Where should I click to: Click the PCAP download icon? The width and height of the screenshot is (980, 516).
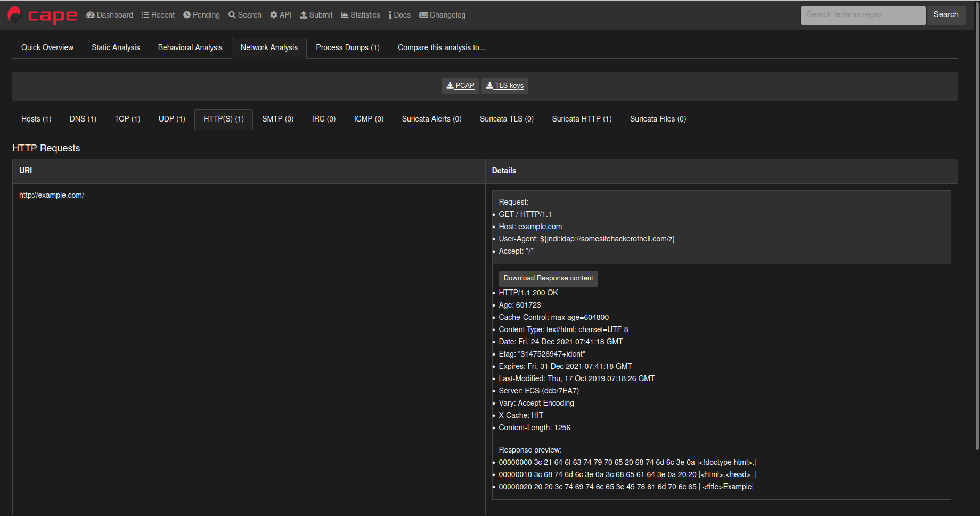[450, 85]
